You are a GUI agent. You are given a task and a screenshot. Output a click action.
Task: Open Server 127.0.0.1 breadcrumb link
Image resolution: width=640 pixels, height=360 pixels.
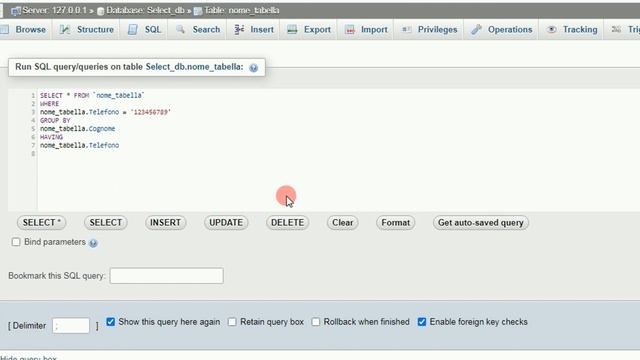pos(55,10)
